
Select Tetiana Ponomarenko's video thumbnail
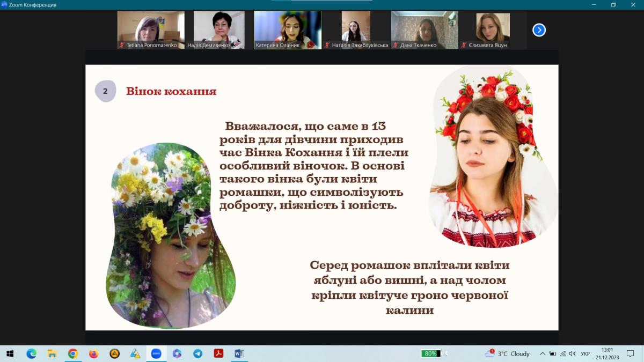click(151, 29)
